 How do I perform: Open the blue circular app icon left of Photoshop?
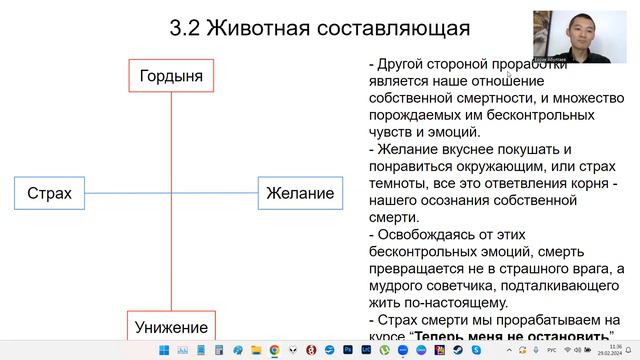click(329, 350)
